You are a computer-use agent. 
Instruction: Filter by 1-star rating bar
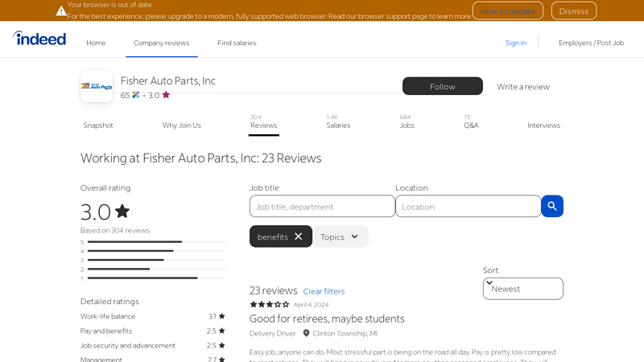[x=153, y=278]
